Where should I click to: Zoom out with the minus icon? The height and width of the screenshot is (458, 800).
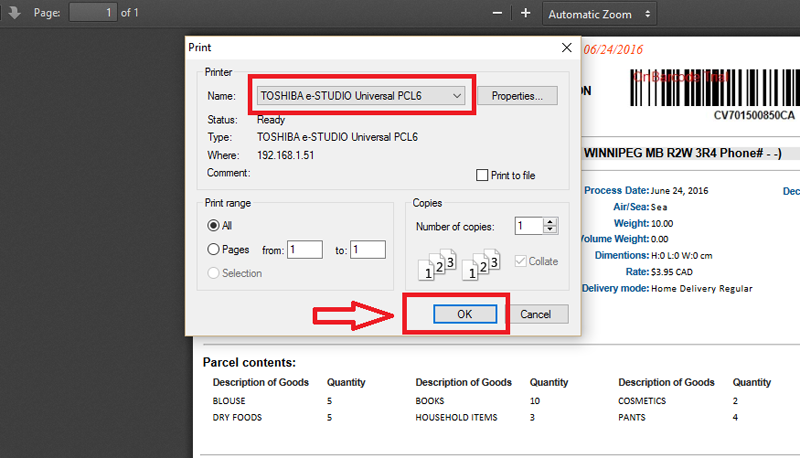pos(497,14)
